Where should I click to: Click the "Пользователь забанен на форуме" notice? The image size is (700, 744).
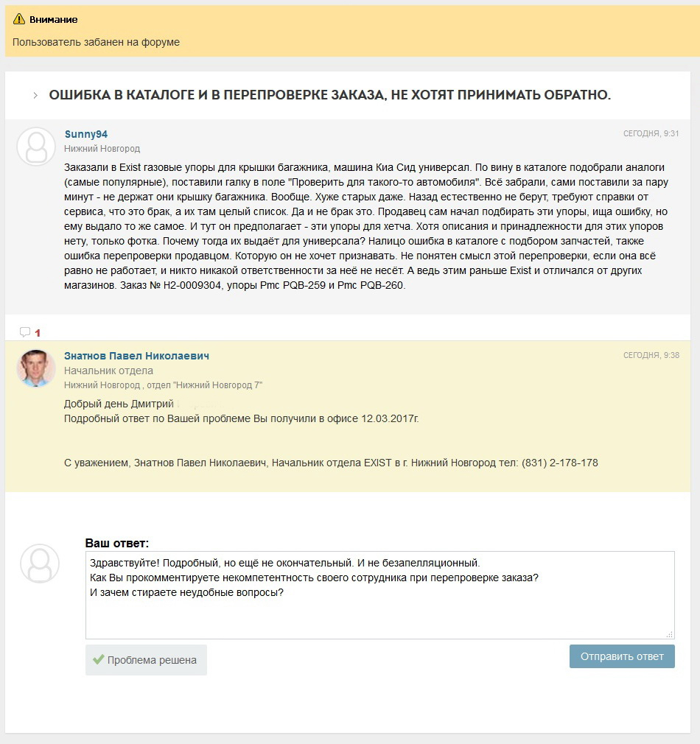(96, 42)
